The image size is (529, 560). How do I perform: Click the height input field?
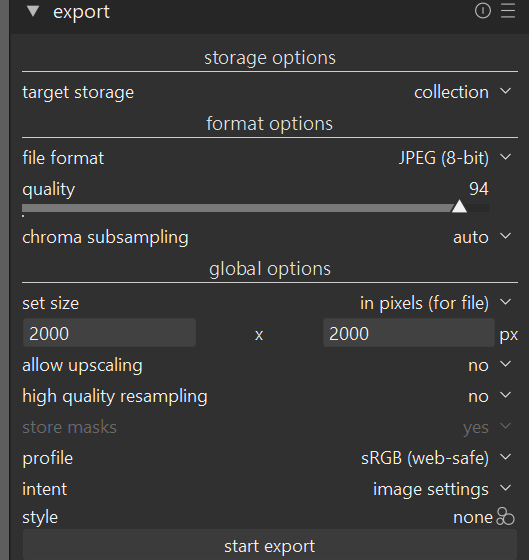click(409, 333)
